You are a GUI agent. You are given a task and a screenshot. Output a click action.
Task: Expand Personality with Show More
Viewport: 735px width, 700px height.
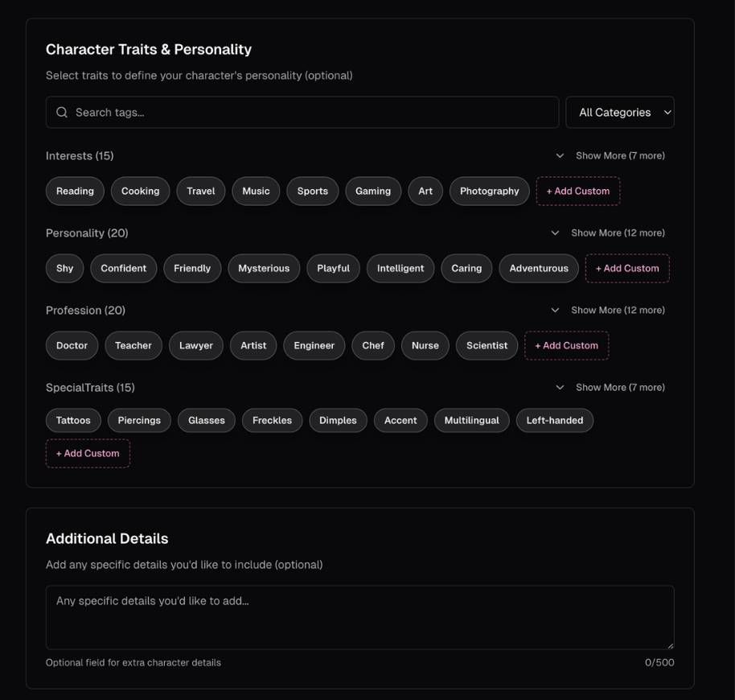pyautogui.click(x=609, y=233)
